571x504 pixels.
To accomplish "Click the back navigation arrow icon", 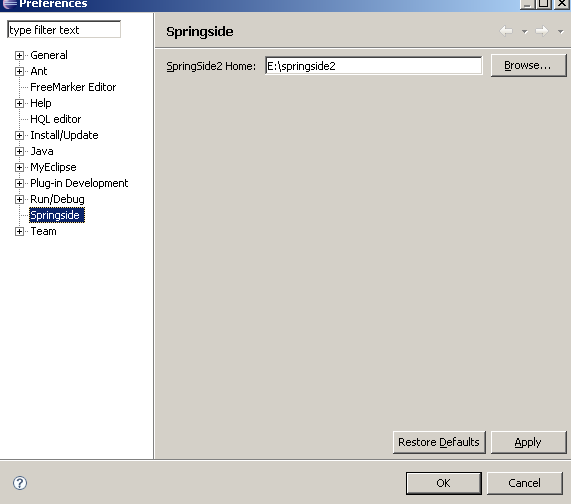I will [506, 31].
